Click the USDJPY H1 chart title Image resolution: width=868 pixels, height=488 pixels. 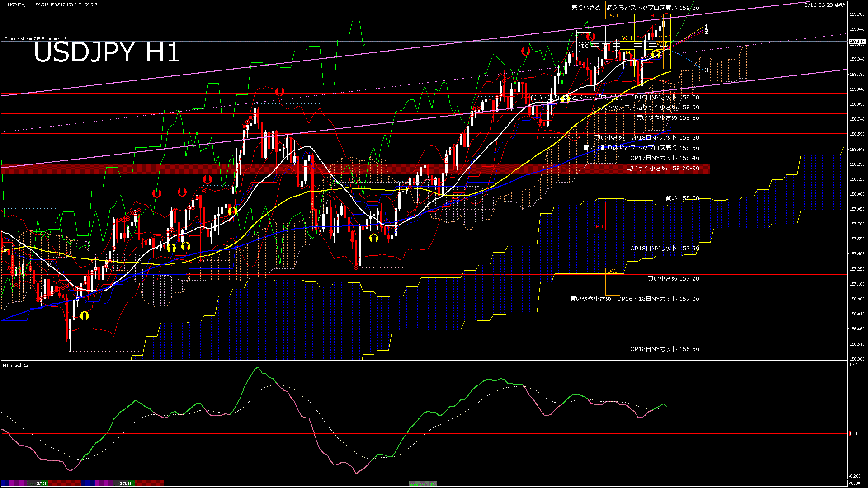coord(107,52)
